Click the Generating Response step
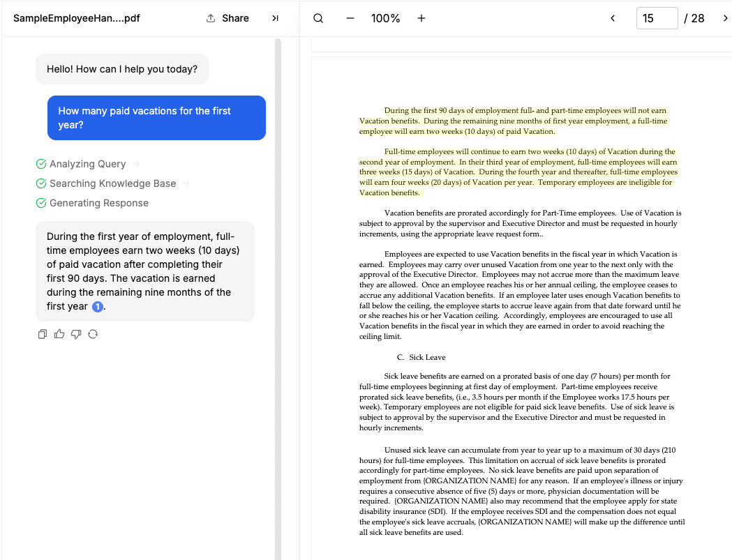This screenshot has width=732, height=560. (x=98, y=203)
